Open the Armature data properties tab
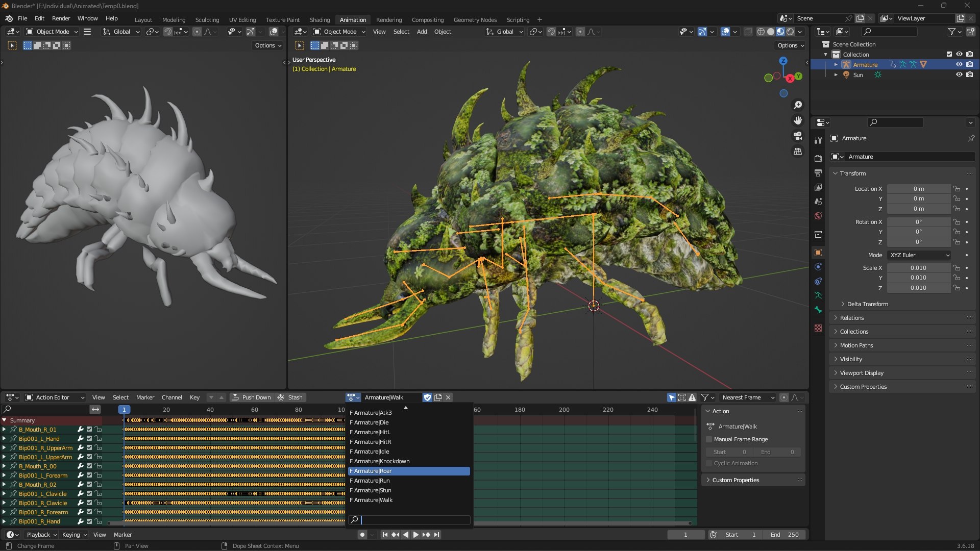The image size is (980, 551). (x=818, y=295)
